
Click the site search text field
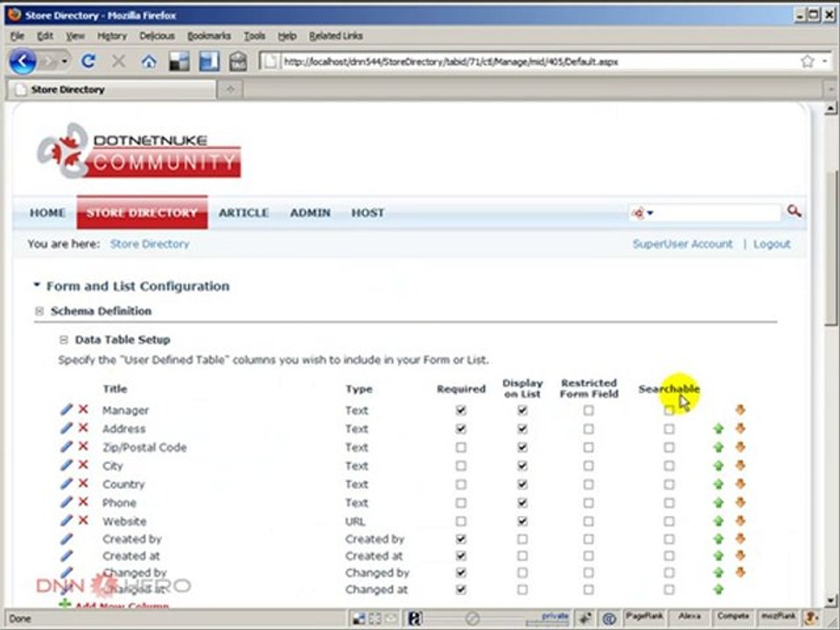tap(717, 213)
